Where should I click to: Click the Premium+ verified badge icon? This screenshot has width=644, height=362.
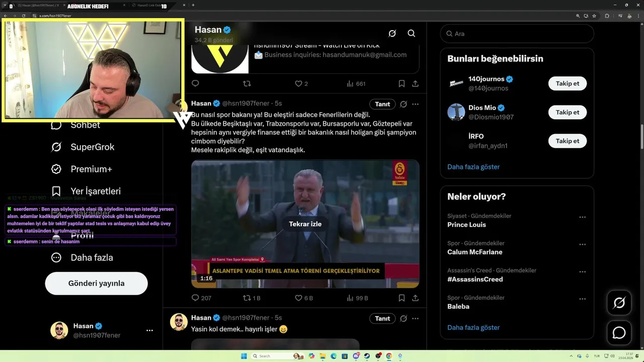(56, 169)
